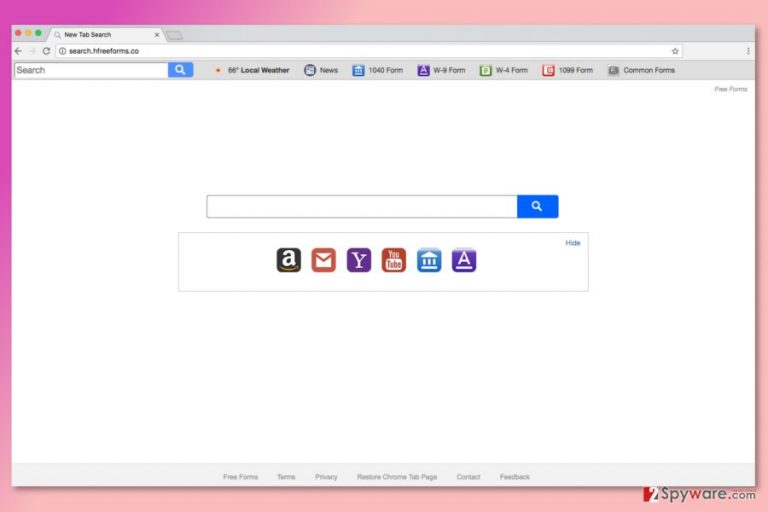768x512 pixels.
Task: Close the New Tab Search tab
Action: 157,35
